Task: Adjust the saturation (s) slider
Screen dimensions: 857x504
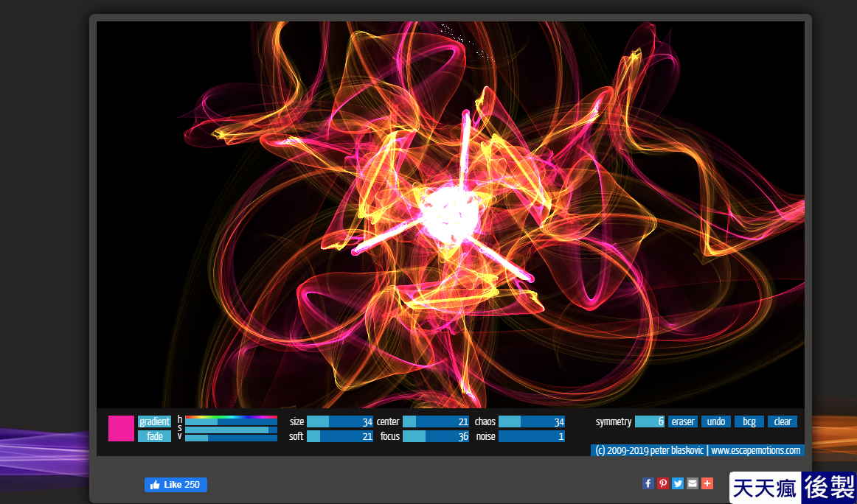Action: tap(231, 430)
